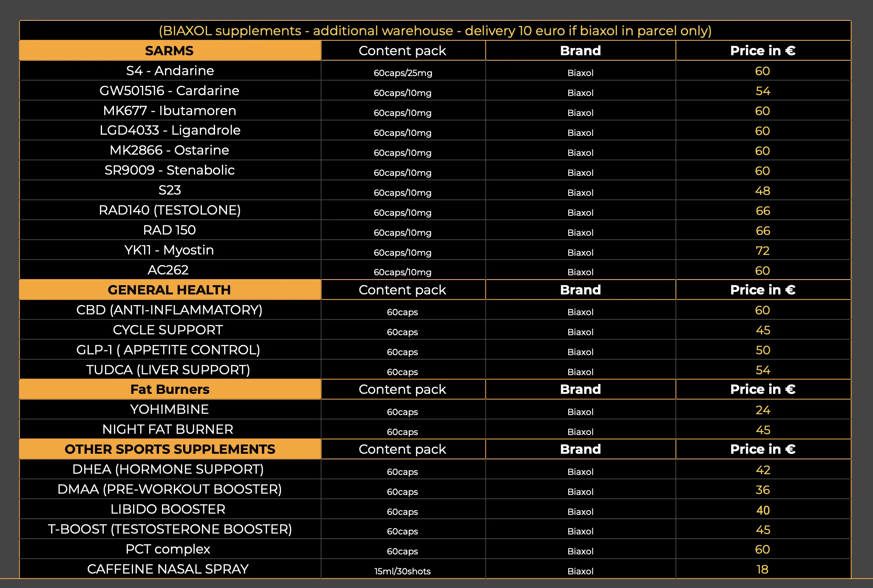873x588 pixels.
Task: Select LGD4033 - Ligandrole product cell
Action: point(170,130)
